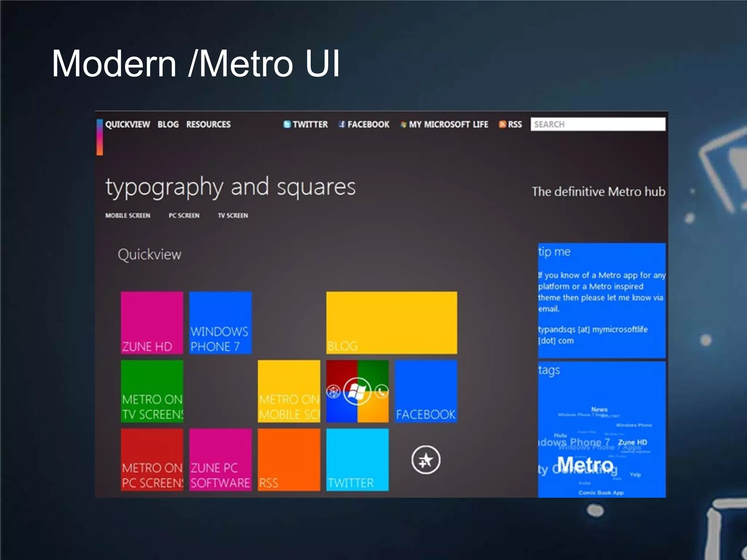Click into the Search input field

click(598, 124)
